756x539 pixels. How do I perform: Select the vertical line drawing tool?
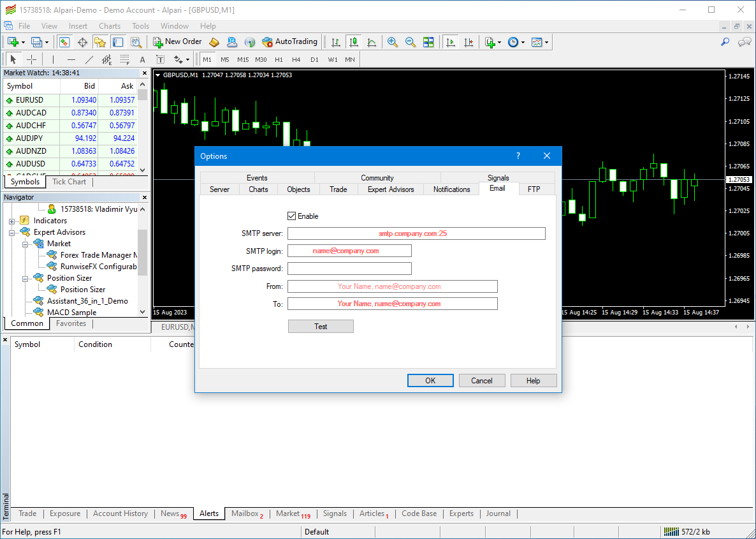pos(53,59)
